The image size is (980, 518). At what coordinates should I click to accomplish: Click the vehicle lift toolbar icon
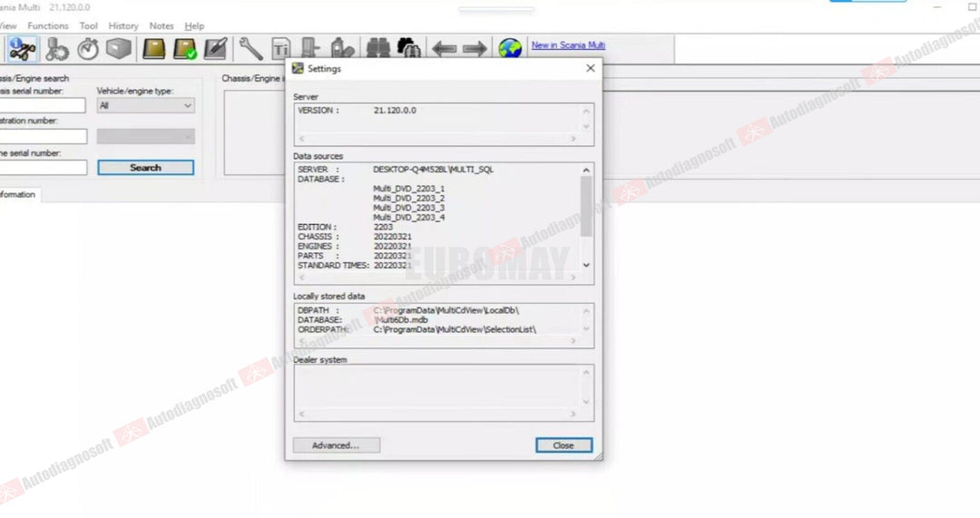click(310, 47)
